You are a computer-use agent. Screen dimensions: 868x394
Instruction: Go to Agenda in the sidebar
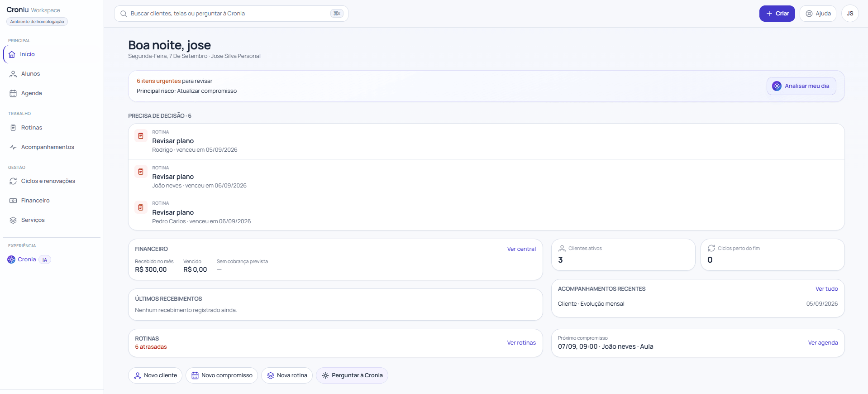[52, 93]
